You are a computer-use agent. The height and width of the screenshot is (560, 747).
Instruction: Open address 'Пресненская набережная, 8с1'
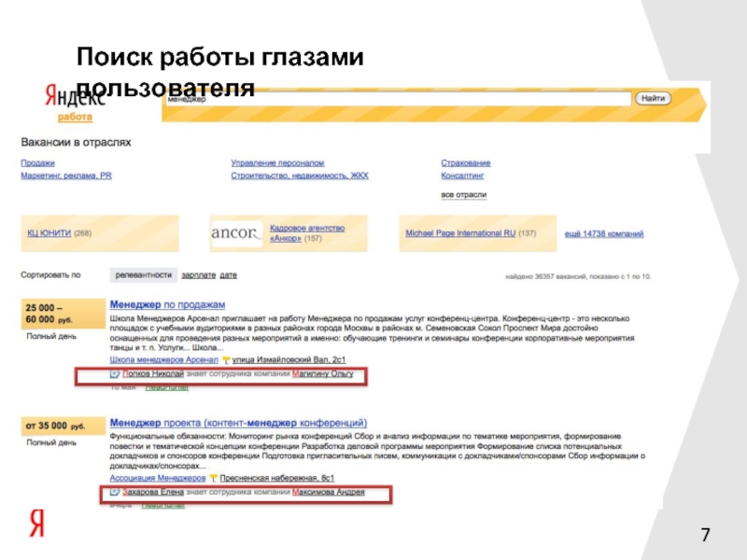click(x=277, y=478)
